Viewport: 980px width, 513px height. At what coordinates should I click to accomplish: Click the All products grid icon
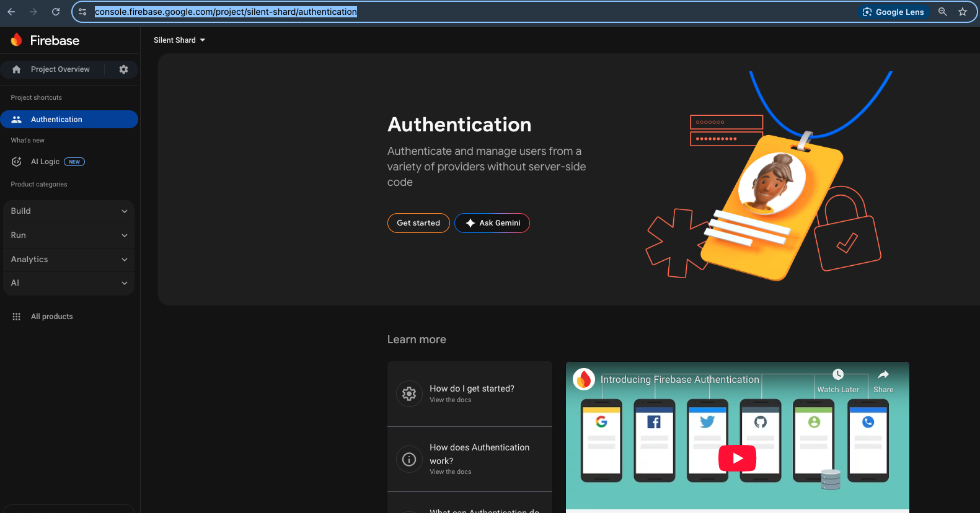[x=17, y=317]
